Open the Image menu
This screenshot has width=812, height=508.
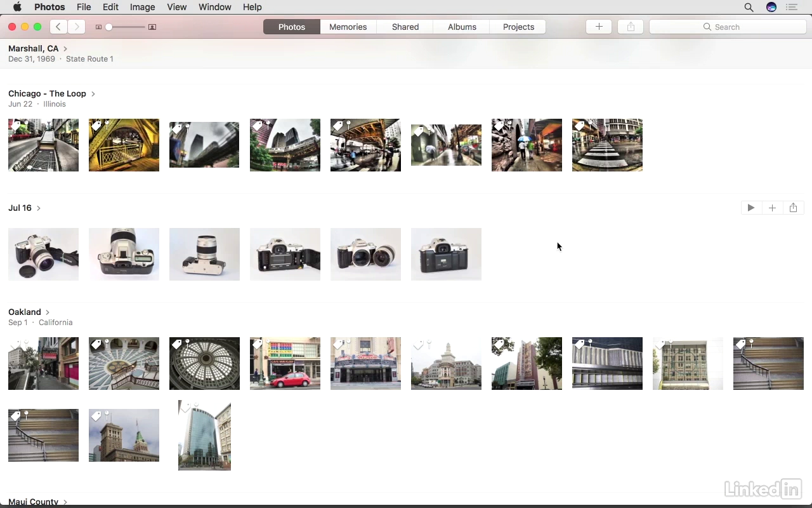coord(142,7)
